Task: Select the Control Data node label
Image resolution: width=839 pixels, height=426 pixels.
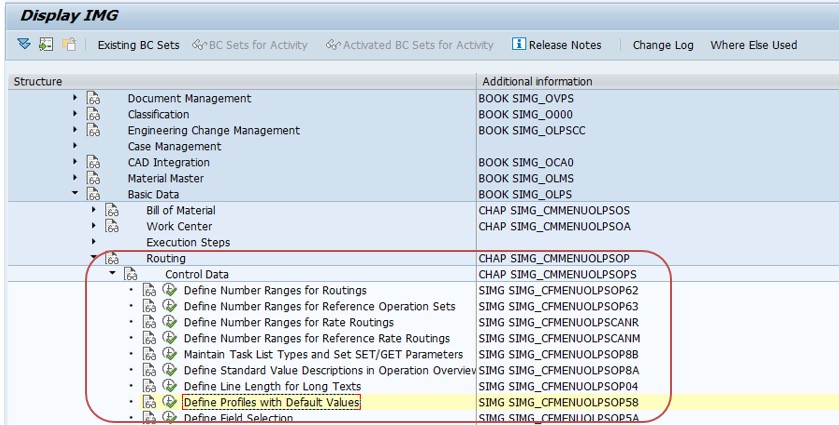Action: (x=197, y=274)
